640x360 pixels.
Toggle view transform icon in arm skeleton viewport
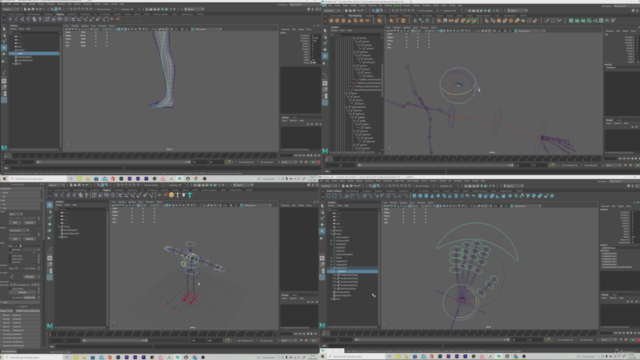click(516, 31)
